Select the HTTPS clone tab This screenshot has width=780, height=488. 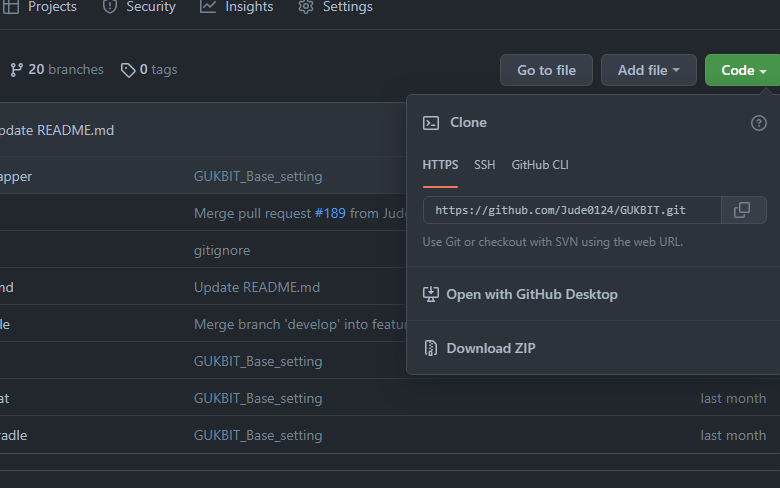point(440,165)
